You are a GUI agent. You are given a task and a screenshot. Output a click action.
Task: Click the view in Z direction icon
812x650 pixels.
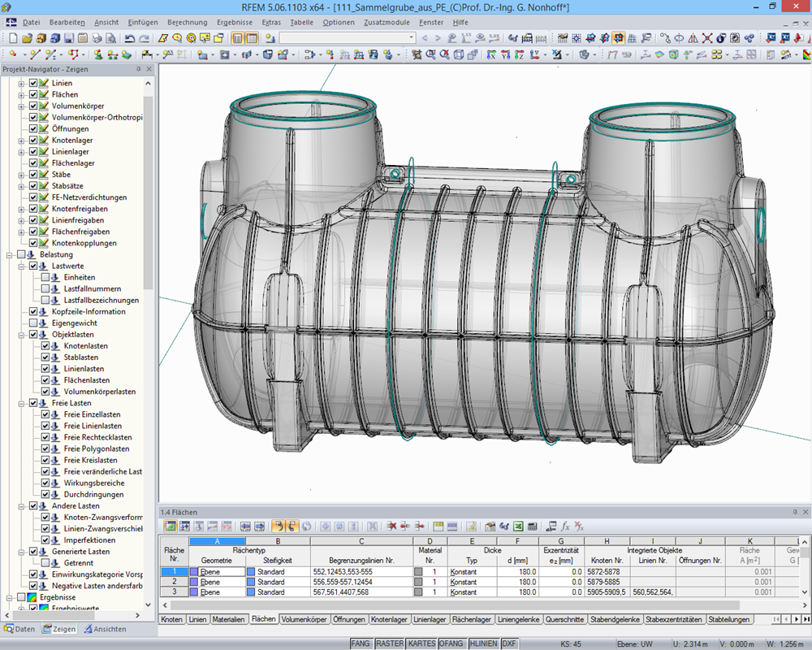520,54
